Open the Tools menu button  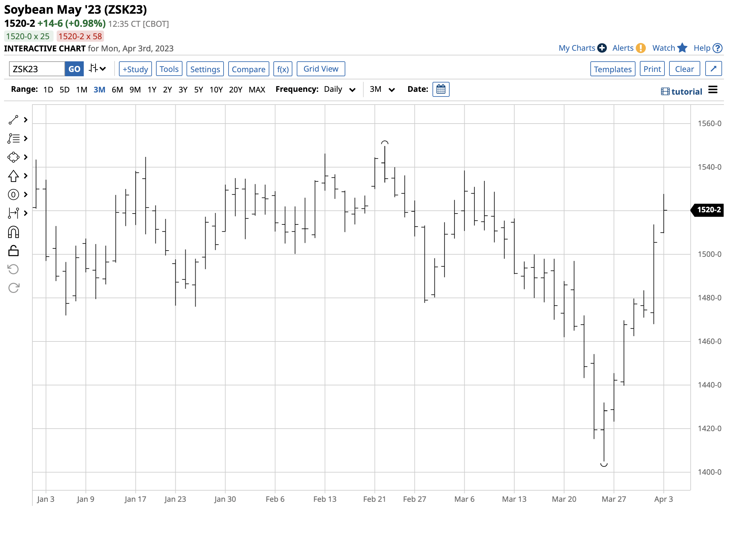tap(169, 69)
